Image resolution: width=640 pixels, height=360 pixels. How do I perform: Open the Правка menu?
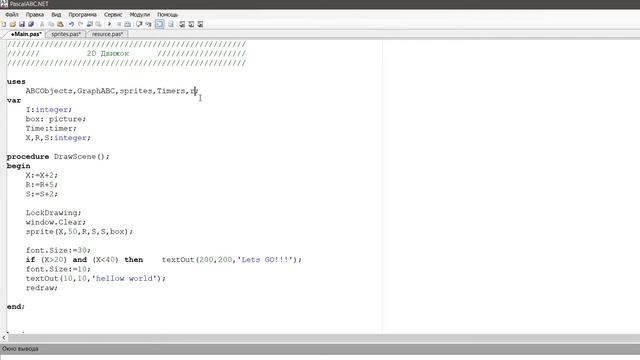(35, 15)
